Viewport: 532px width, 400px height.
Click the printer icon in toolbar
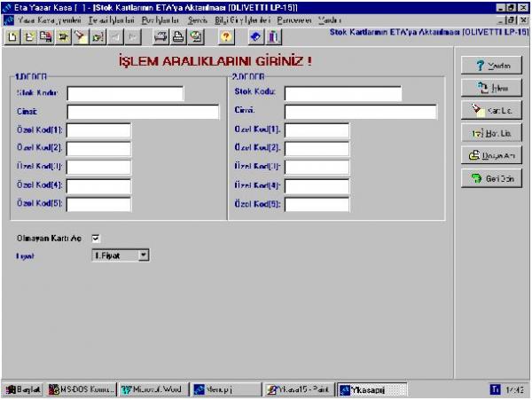178,37
